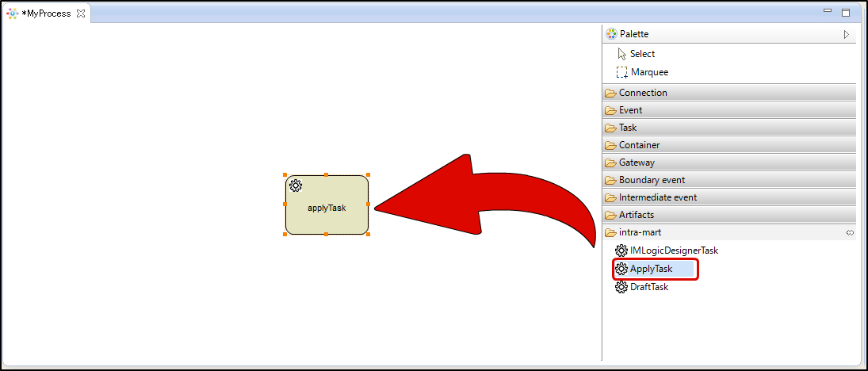Maximize the editor area

845,12
